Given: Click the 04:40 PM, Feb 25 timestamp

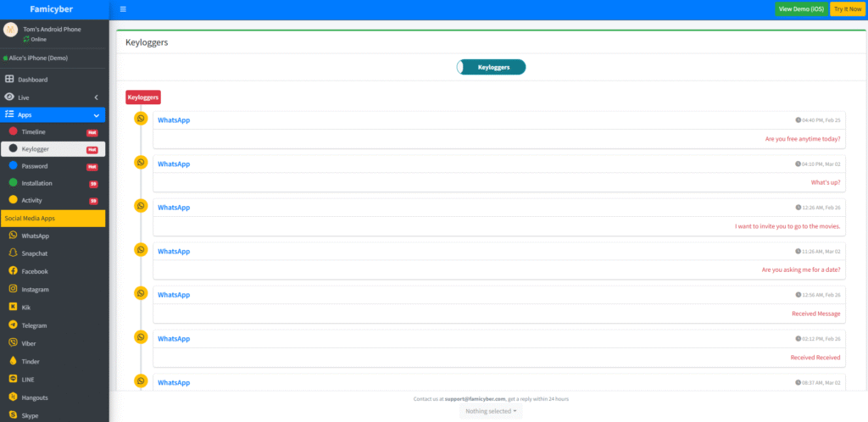Looking at the screenshot, I should point(818,120).
